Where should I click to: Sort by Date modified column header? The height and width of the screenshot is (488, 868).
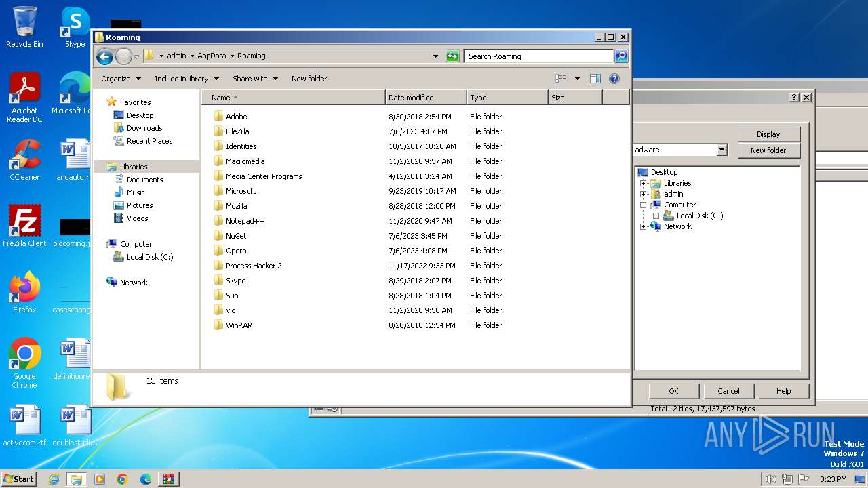[426, 98]
